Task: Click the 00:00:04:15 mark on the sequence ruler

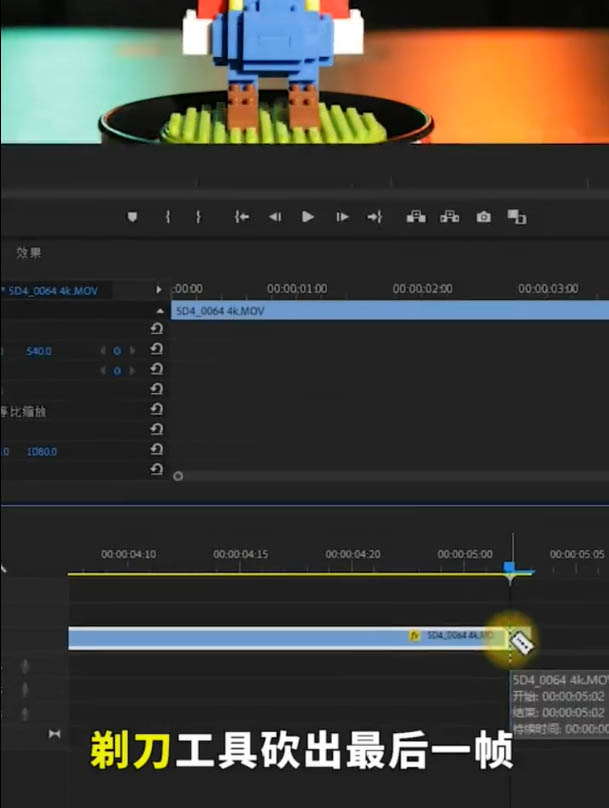Action: click(241, 554)
